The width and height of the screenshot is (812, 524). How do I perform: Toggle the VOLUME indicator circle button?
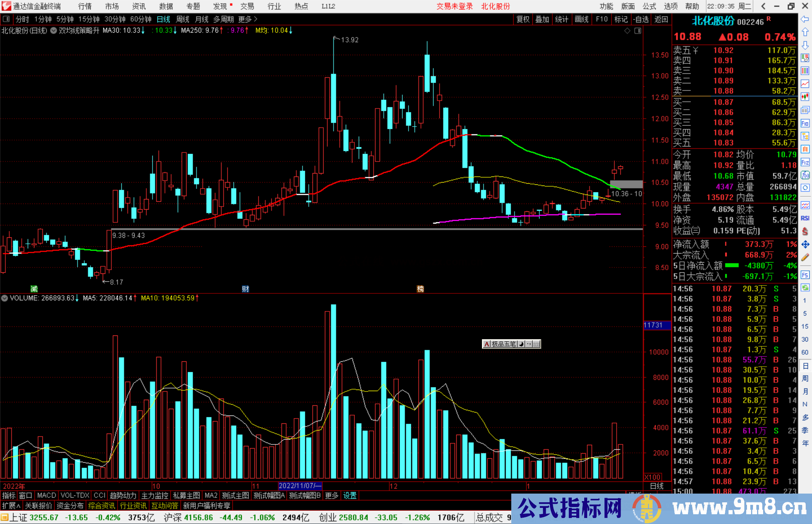click(5, 298)
